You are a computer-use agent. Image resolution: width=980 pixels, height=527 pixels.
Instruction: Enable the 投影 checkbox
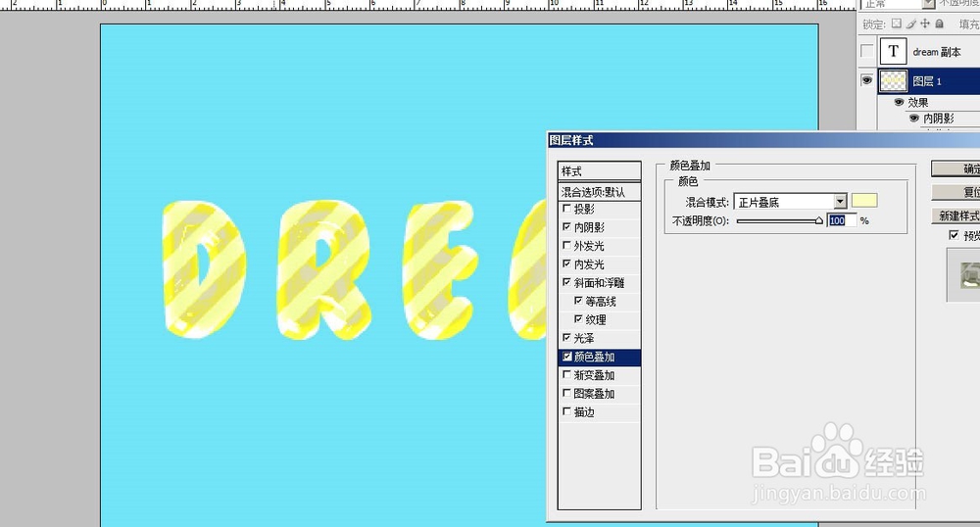pyautogui.click(x=566, y=209)
